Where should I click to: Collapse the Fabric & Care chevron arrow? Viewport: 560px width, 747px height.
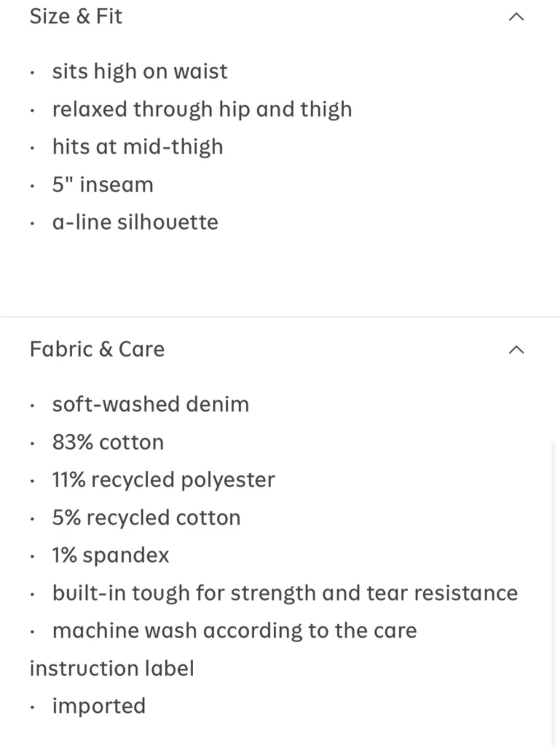(516, 350)
